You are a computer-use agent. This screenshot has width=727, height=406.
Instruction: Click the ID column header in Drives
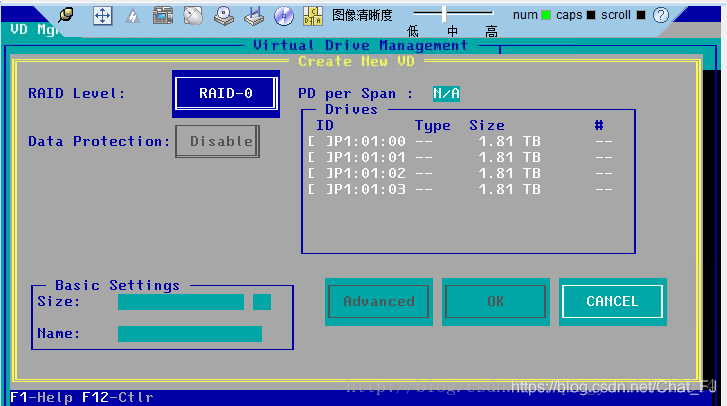tap(325, 126)
